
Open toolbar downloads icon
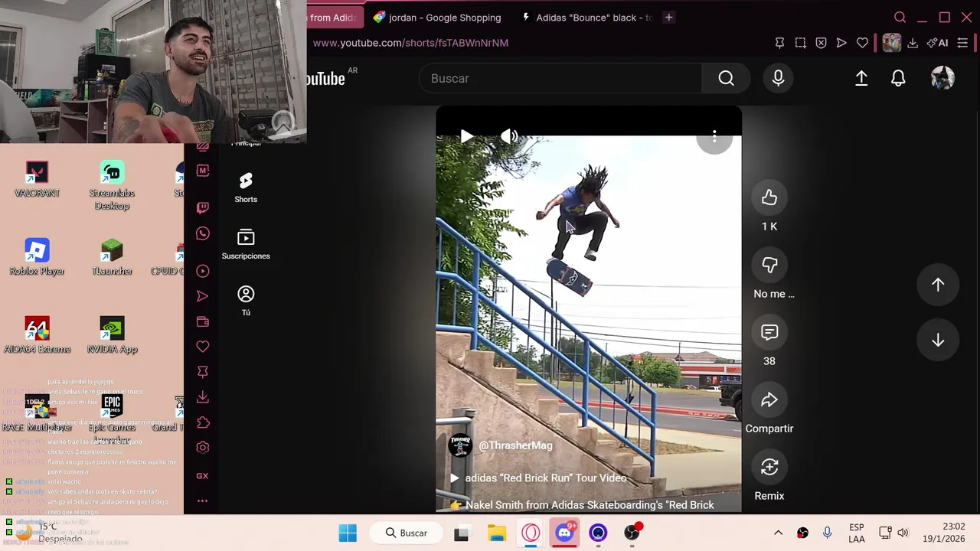tap(913, 43)
